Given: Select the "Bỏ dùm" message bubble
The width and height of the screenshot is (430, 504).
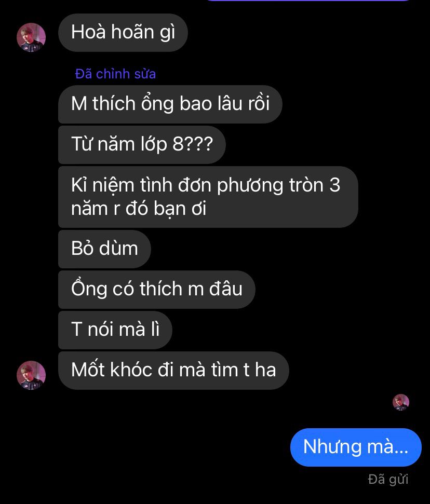Looking at the screenshot, I should (x=104, y=249).
